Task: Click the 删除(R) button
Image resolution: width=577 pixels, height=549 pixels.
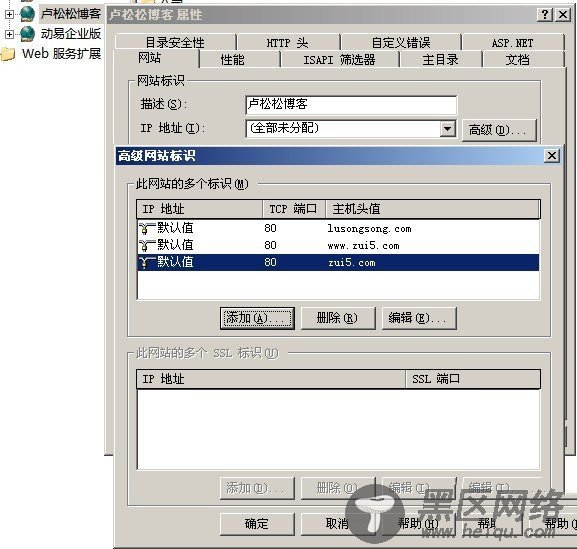Action: 338,318
